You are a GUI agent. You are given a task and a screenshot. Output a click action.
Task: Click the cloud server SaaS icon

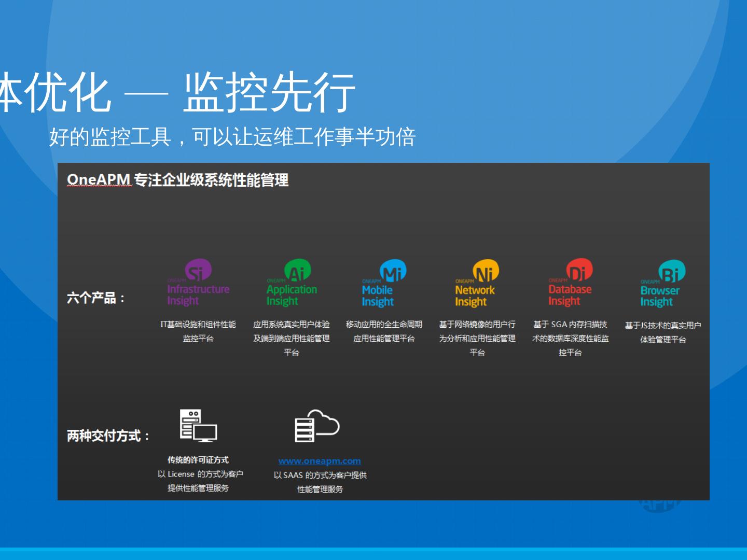point(316,426)
